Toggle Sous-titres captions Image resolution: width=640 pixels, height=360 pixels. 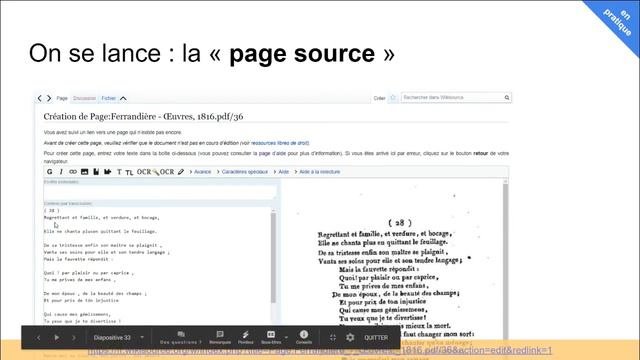click(x=271, y=337)
